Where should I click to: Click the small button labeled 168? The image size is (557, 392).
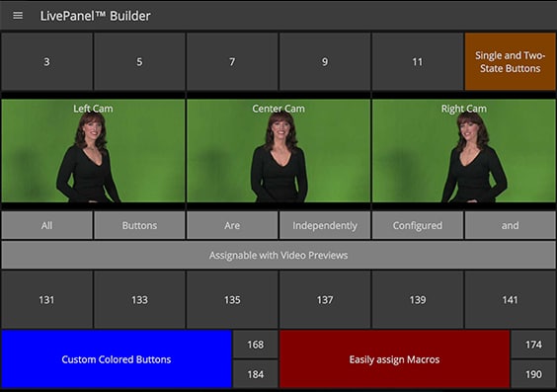tap(256, 344)
